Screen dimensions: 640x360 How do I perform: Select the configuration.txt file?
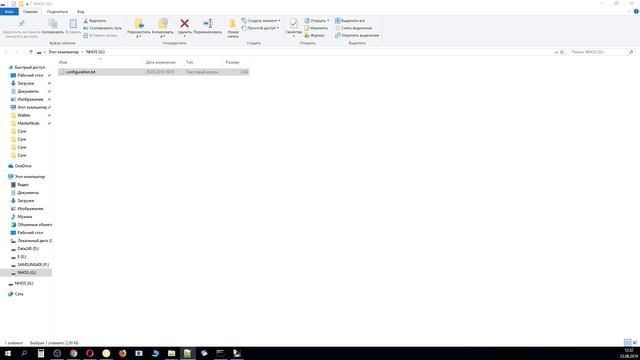coord(153,72)
